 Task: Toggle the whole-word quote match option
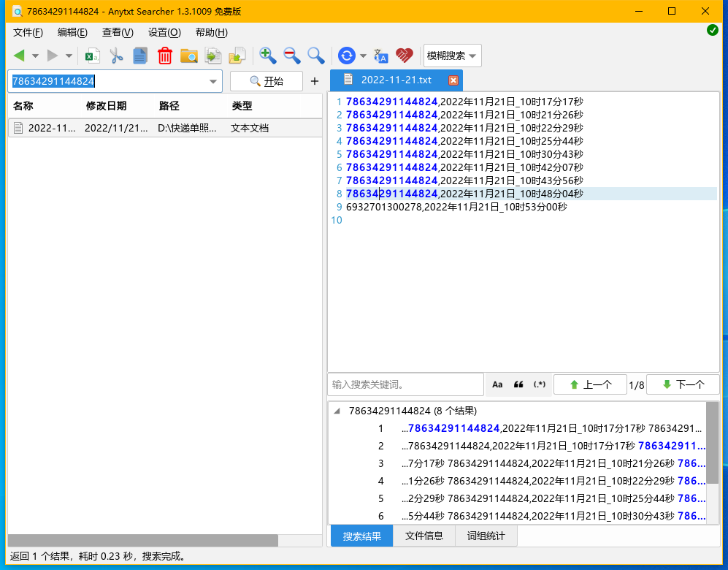click(518, 384)
